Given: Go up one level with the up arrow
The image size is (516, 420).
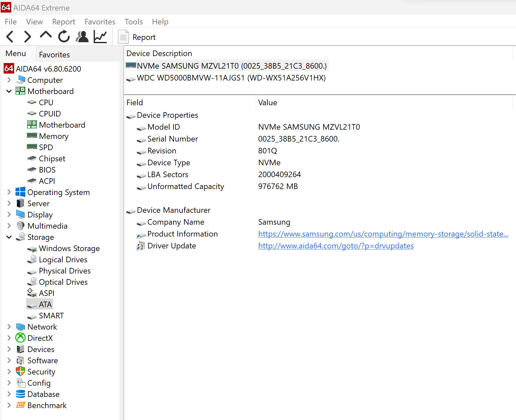Looking at the screenshot, I should (x=46, y=35).
